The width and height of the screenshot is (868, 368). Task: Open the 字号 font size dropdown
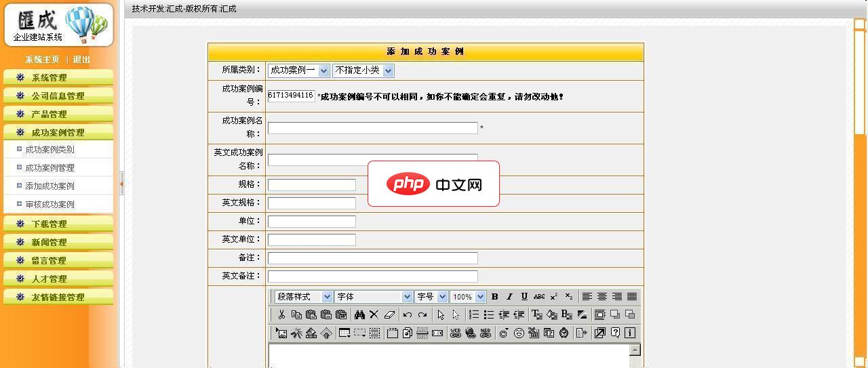(431, 296)
